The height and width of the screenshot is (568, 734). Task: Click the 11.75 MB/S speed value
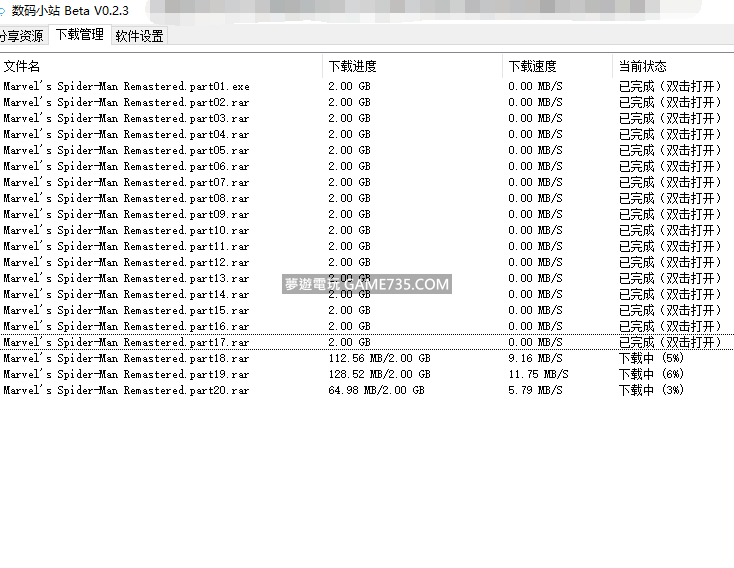pos(538,374)
